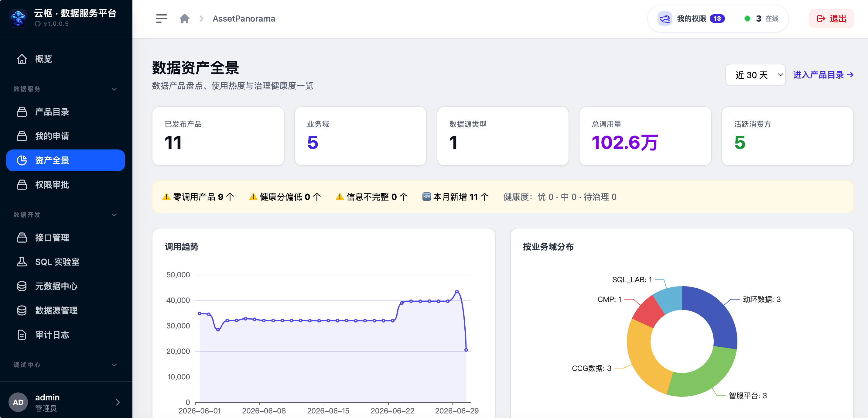Viewport: 868px width, 418px height.
Task: Open 我的权限 button
Action: (x=691, y=19)
